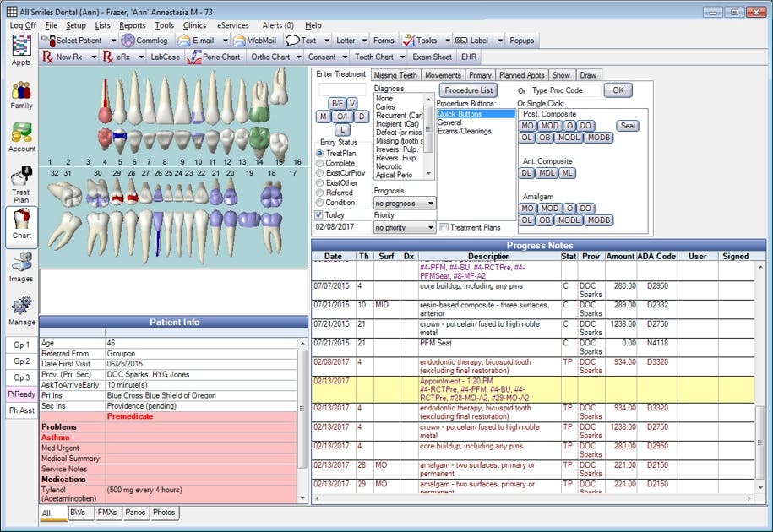Switch to the Missing Teeth tab

[x=395, y=75]
